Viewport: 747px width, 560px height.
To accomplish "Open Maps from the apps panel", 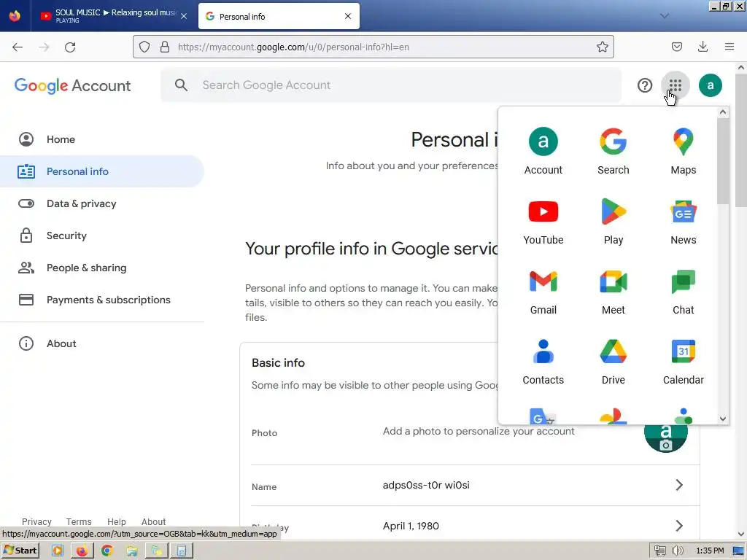I will click(x=683, y=152).
